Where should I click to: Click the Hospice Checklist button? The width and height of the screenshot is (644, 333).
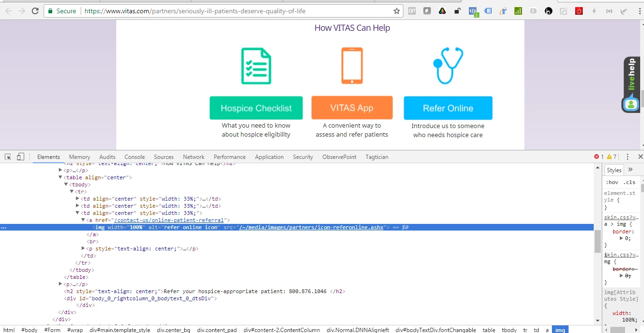coord(256,108)
